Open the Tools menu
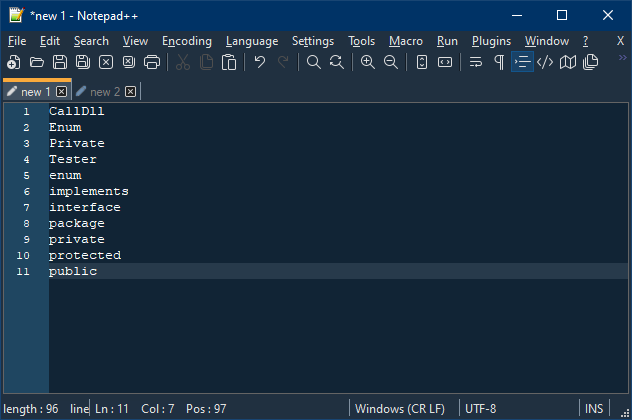632x420 pixels. tap(362, 41)
